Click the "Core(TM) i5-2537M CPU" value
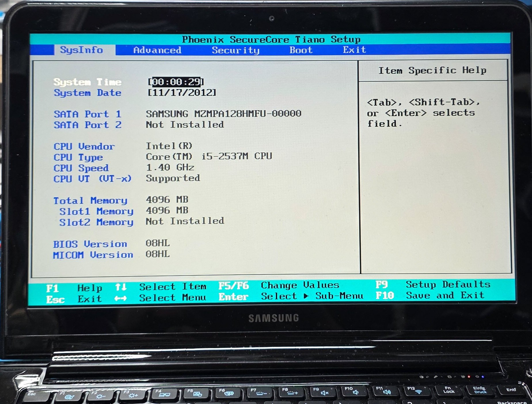The width and height of the screenshot is (532, 404). (209, 156)
